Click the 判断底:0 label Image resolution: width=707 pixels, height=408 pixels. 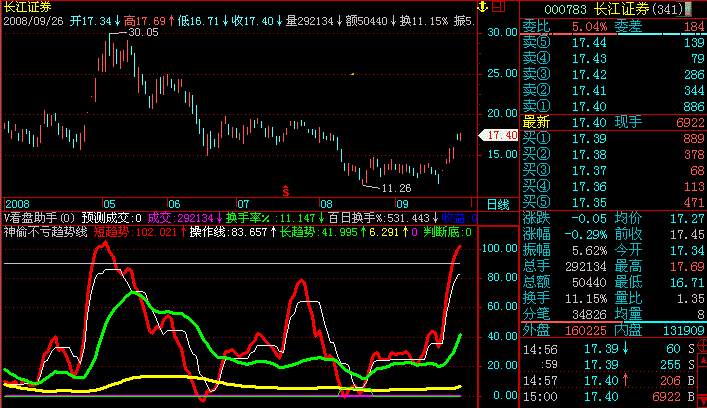point(447,232)
